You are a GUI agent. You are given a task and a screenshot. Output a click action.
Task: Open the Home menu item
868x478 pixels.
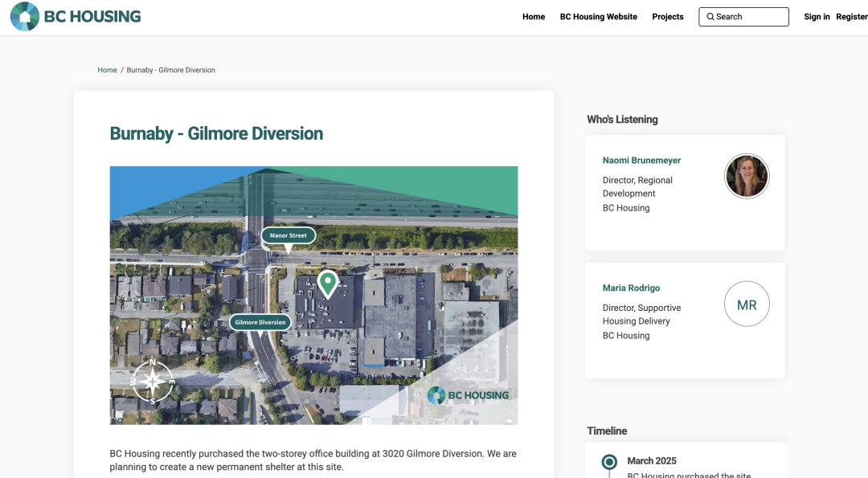[x=534, y=17]
